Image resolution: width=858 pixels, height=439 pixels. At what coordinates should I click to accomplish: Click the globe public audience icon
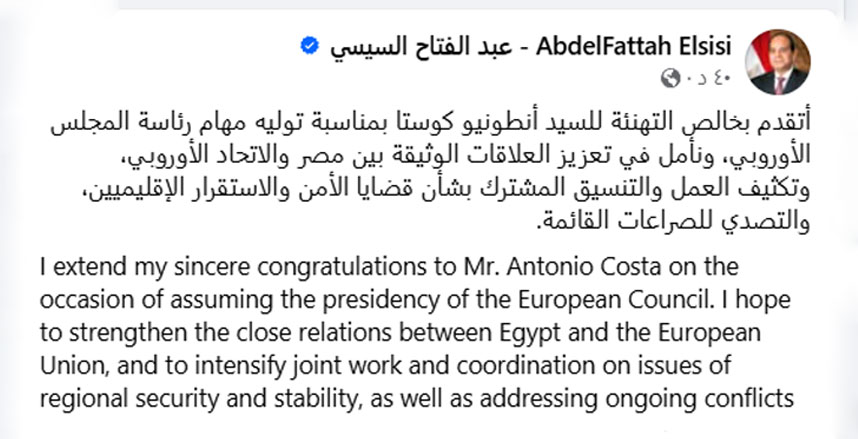[x=670, y=77]
